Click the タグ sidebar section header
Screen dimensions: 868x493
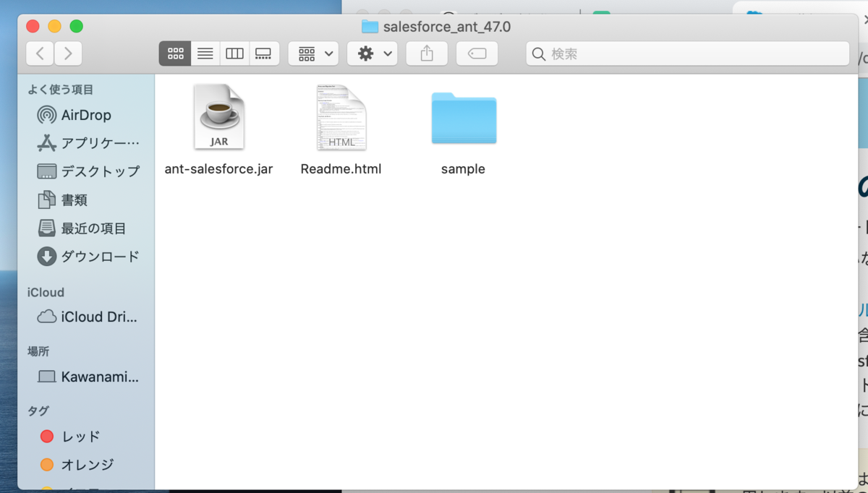pos(38,411)
